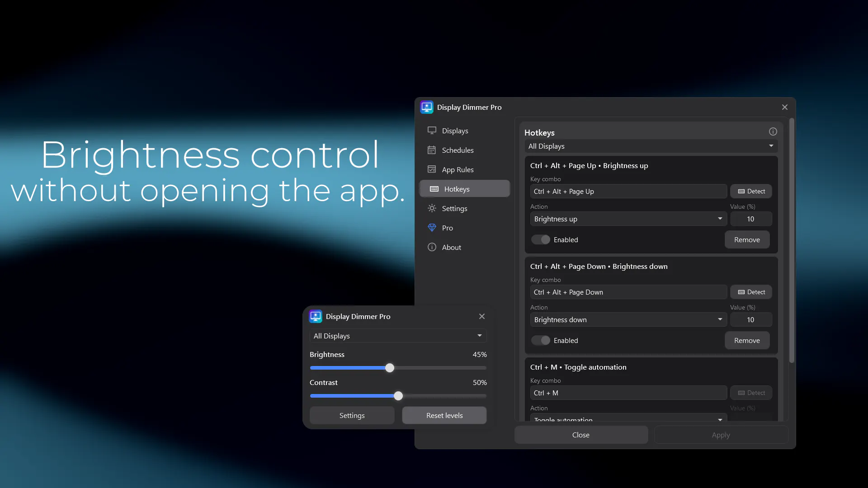The width and height of the screenshot is (868, 488).
Task: Click the Ctrl + Alt + Page Down combo field
Action: 628,292
